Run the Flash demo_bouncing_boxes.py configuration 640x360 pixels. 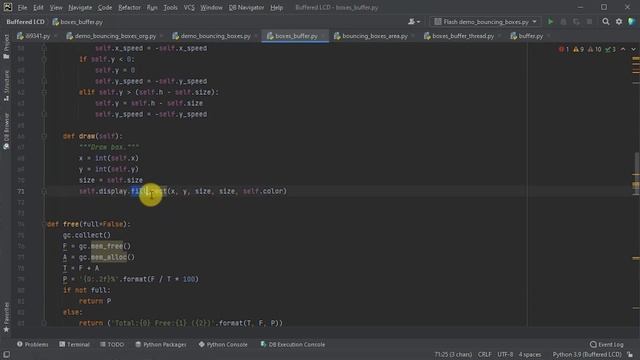pos(550,22)
